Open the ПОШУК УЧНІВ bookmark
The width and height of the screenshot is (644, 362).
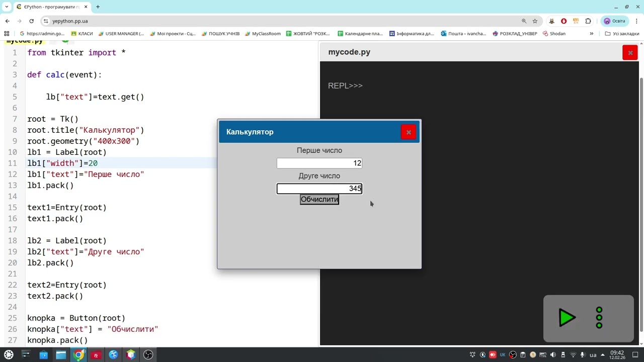(220, 34)
